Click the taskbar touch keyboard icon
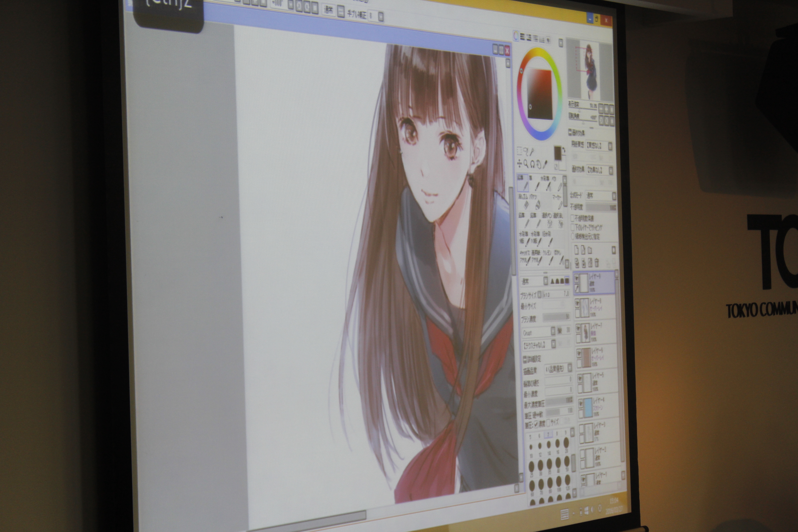The width and height of the screenshot is (798, 532). point(564,514)
